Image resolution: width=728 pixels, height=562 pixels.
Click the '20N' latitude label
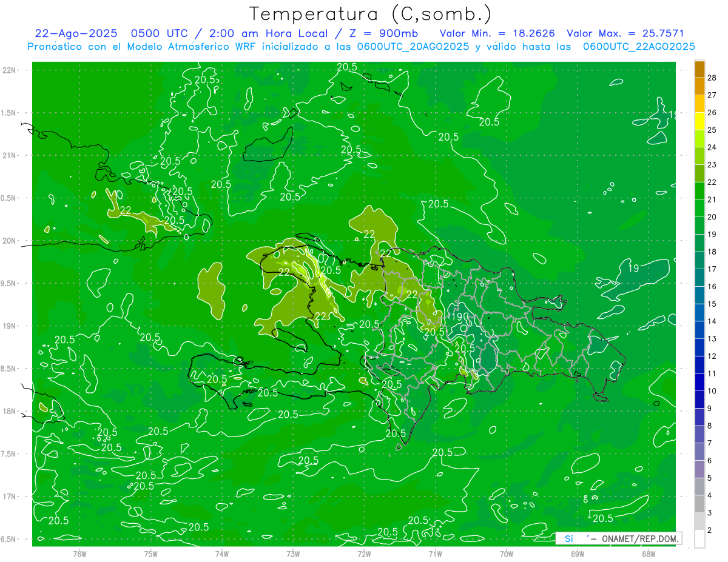coord(8,241)
